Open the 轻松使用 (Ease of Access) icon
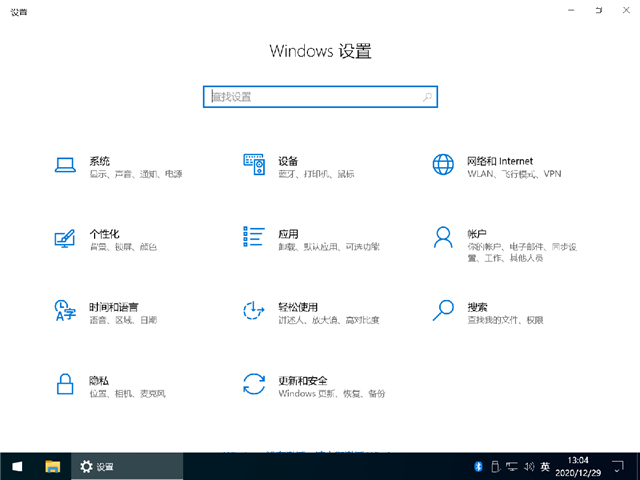The width and height of the screenshot is (640, 480). pyautogui.click(x=254, y=311)
